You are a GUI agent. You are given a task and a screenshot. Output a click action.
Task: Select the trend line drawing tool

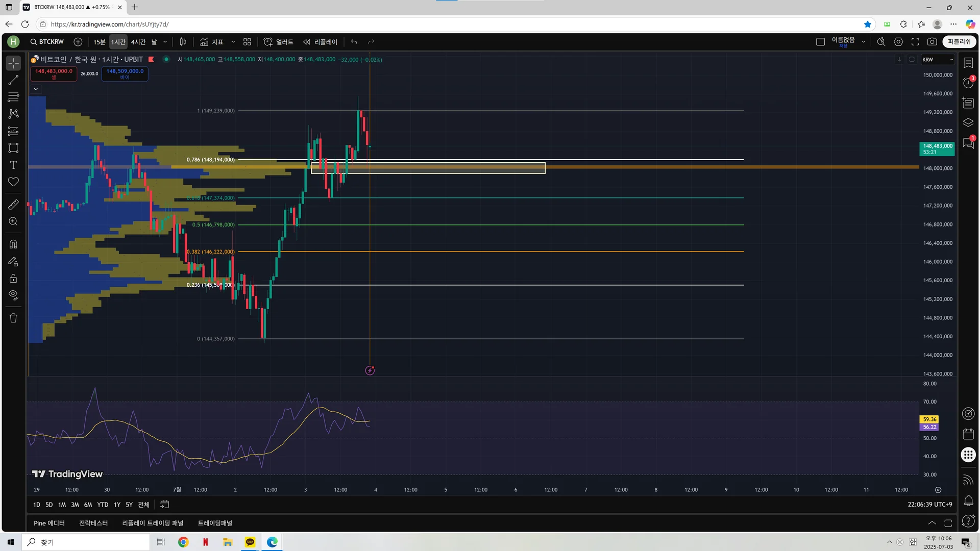[13, 80]
